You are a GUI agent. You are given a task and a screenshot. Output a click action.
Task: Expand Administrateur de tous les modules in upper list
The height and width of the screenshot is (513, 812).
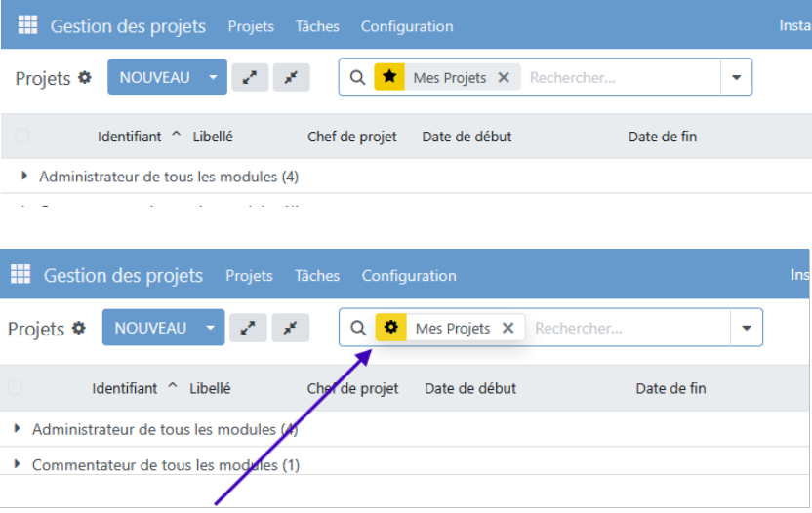click(24, 177)
